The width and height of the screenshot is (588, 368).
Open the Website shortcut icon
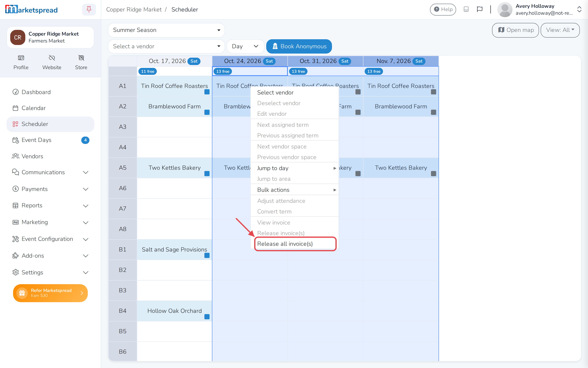(x=52, y=58)
